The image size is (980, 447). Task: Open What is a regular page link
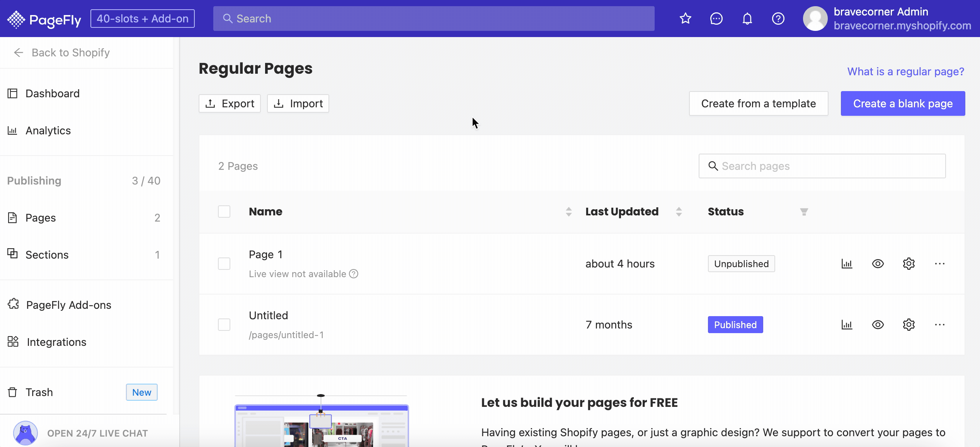point(906,71)
